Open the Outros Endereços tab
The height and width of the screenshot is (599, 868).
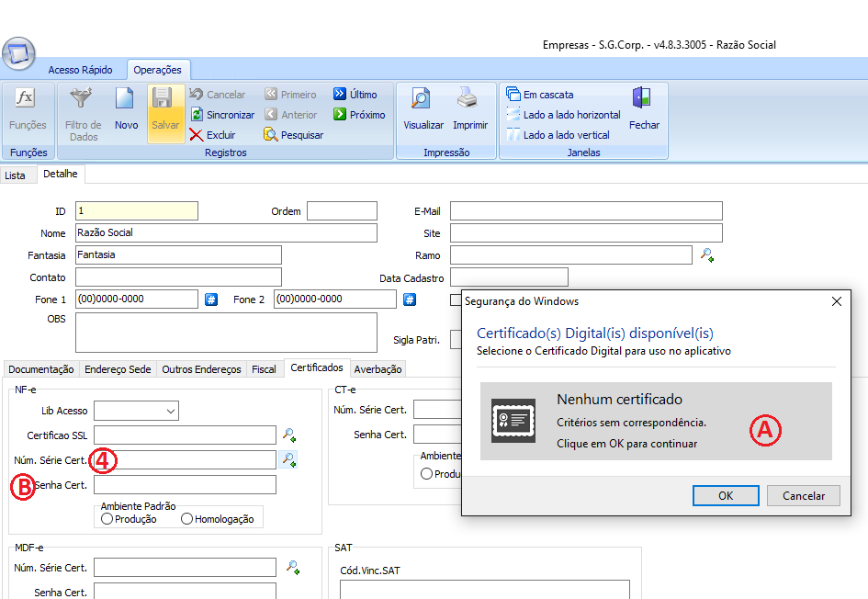click(201, 369)
